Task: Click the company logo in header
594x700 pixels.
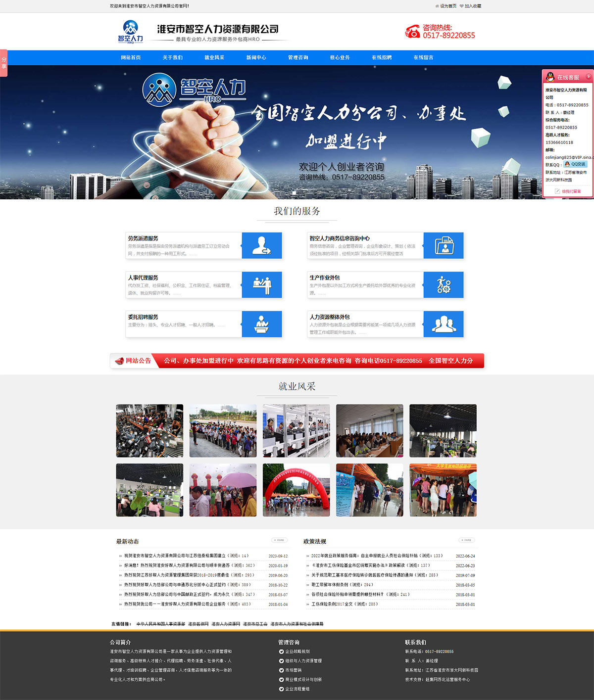Action: coord(131,32)
